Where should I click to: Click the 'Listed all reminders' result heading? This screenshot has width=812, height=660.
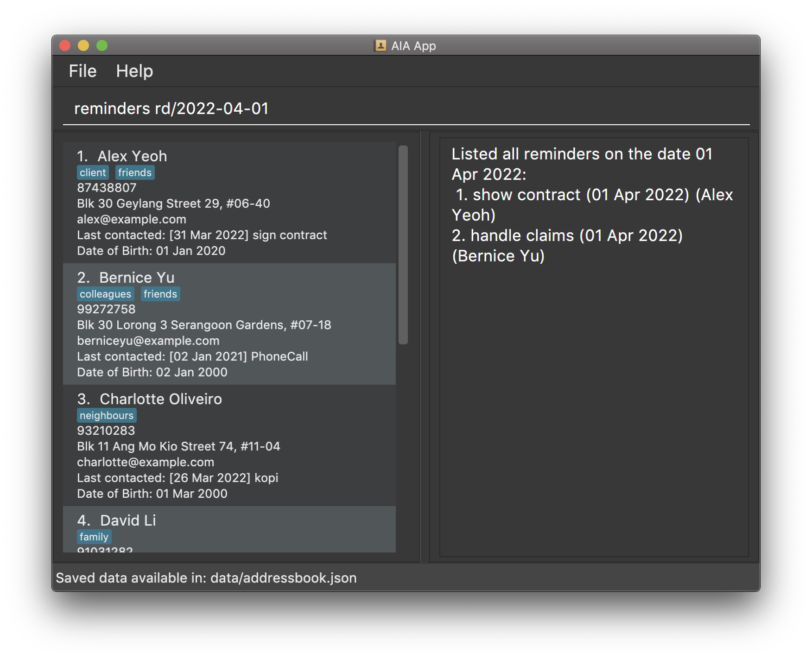point(582,164)
